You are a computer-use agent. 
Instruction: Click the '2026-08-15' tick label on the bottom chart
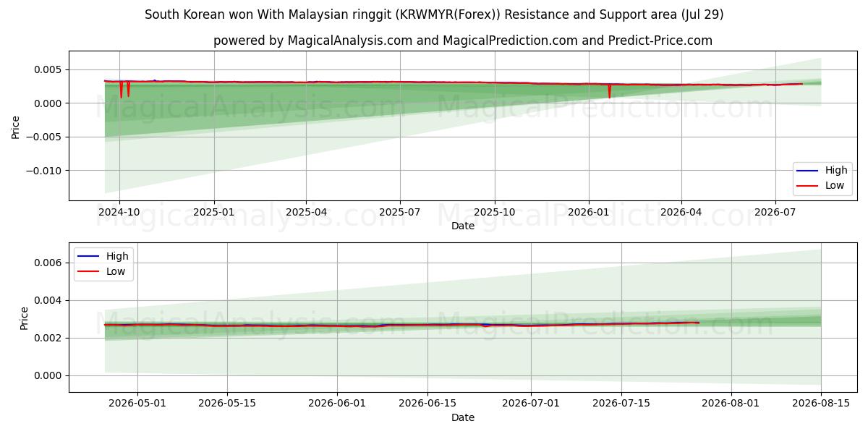(821, 404)
